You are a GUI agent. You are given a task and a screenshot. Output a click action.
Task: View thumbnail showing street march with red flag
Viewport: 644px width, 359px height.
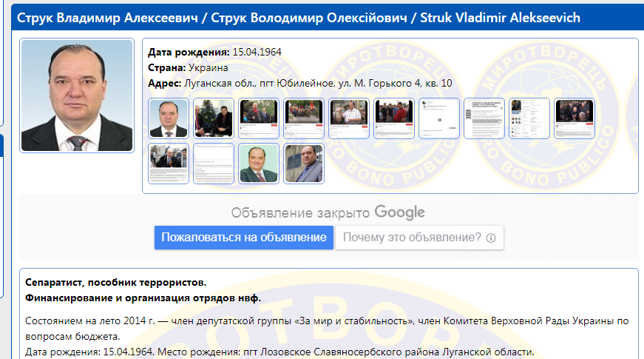pyautogui.click(x=304, y=118)
